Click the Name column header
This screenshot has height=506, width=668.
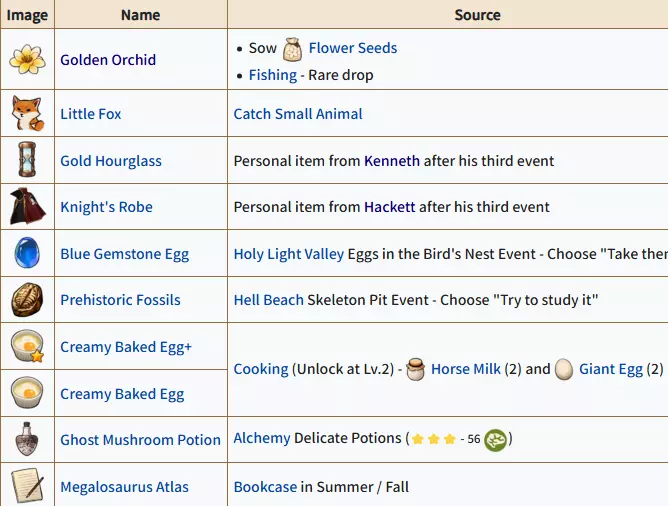(141, 15)
